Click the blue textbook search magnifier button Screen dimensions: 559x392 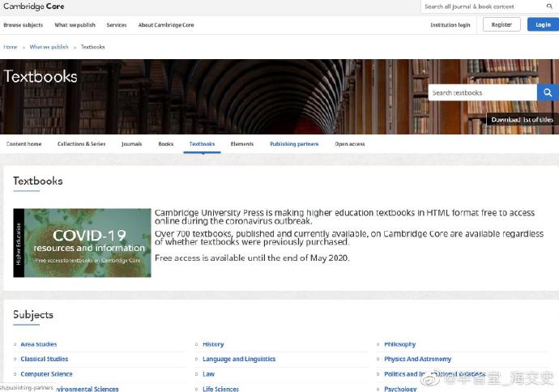tap(548, 92)
